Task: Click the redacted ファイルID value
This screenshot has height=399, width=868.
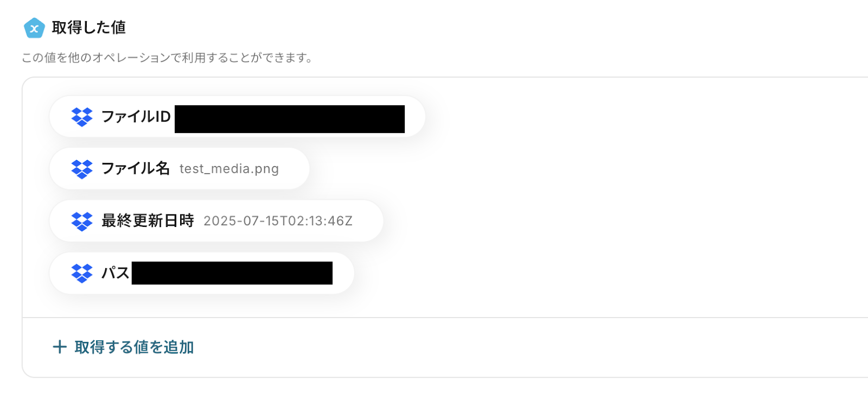Action: 290,119
